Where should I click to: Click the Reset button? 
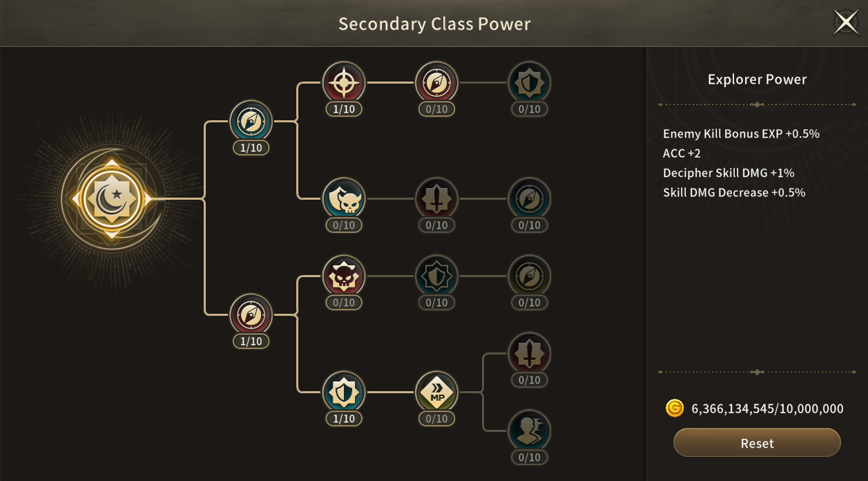click(757, 443)
